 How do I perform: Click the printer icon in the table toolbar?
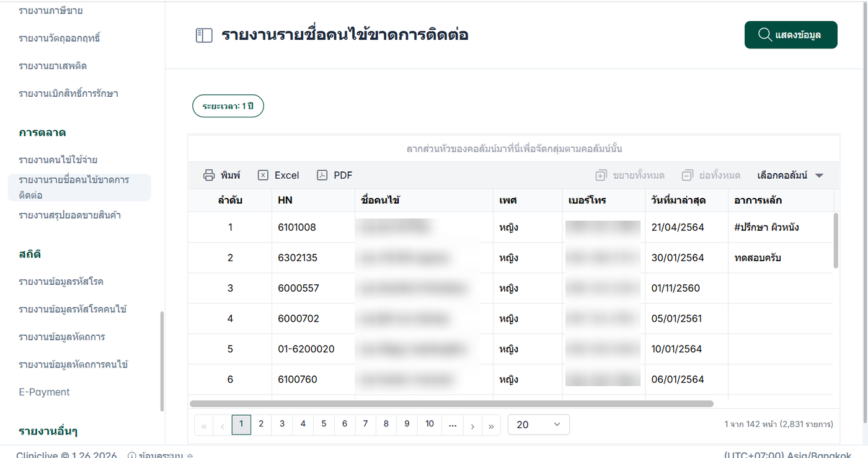(209, 175)
